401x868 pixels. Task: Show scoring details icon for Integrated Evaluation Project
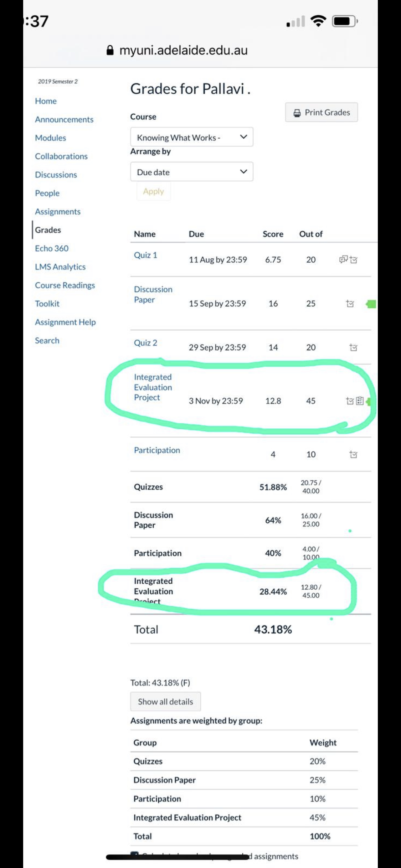click(350, 401)
